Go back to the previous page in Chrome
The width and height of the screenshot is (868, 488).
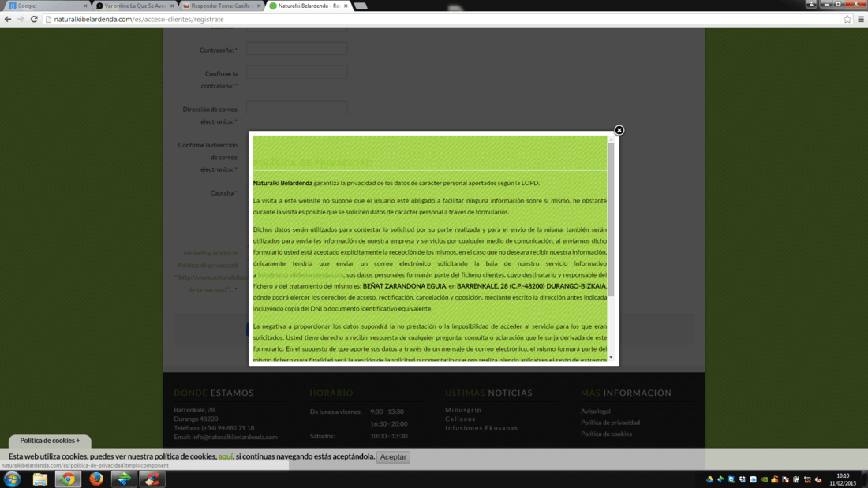click(8, 19)
